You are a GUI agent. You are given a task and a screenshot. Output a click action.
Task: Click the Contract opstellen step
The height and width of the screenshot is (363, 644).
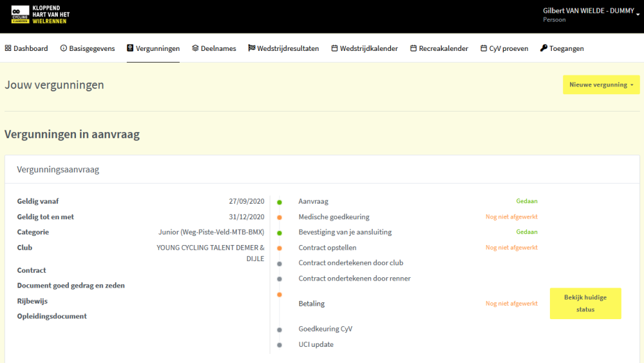pos(327,248)
